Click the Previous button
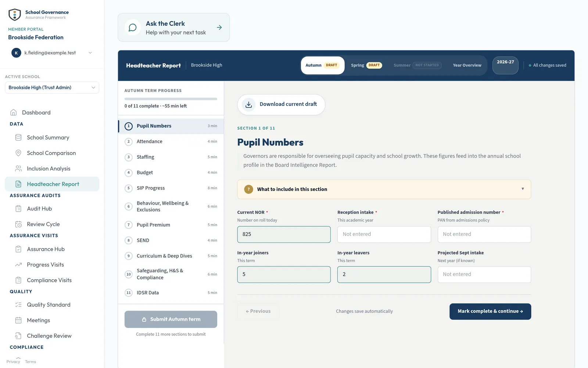This screenshot has height=368, width=588. [258, 311]
